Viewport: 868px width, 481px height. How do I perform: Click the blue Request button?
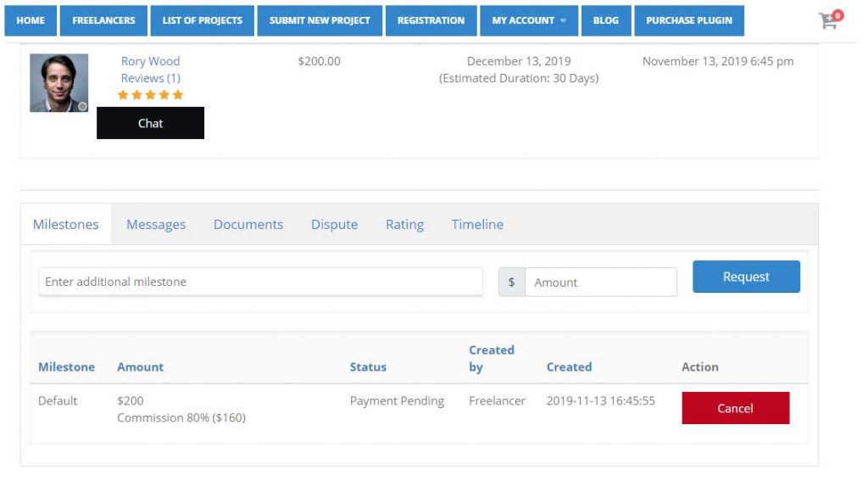(x=746, y=277)
